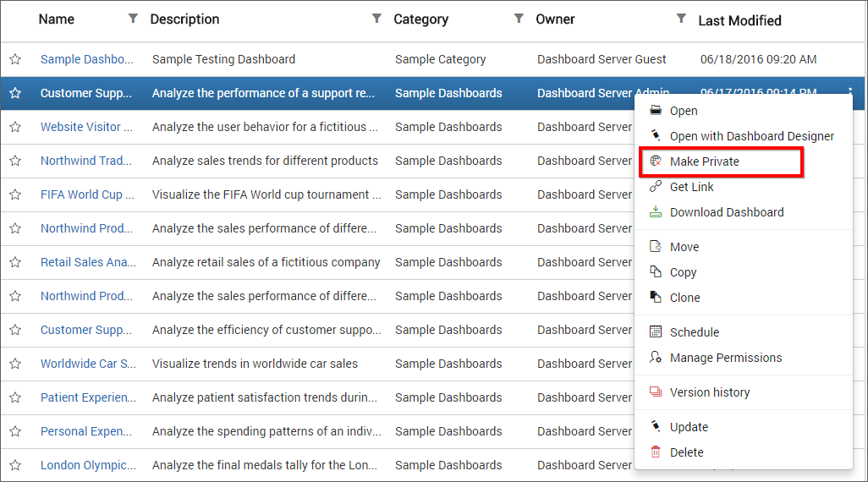Star the Website Visitor dashboard
This screenshot has width=868, height=482.
coord(15,127)
